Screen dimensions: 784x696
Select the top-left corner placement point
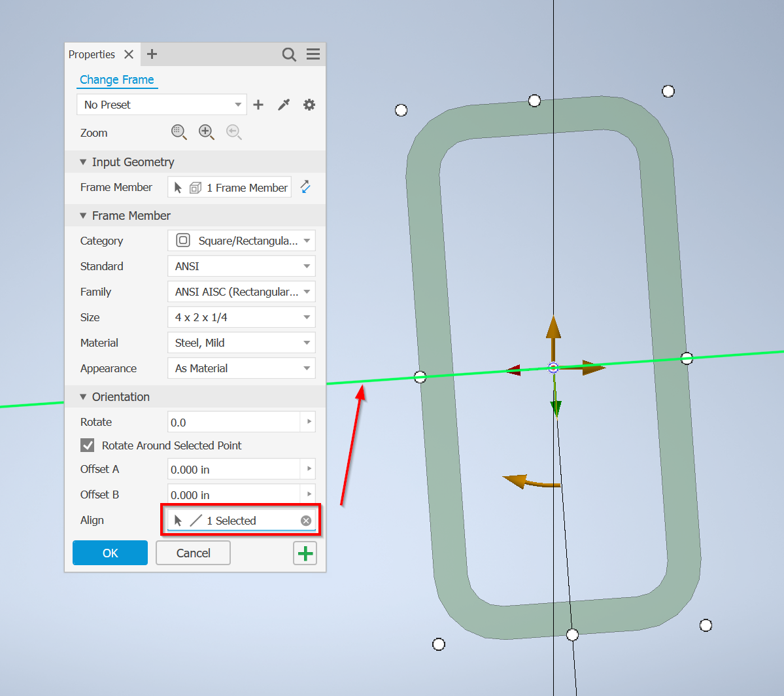pos(401,110)
